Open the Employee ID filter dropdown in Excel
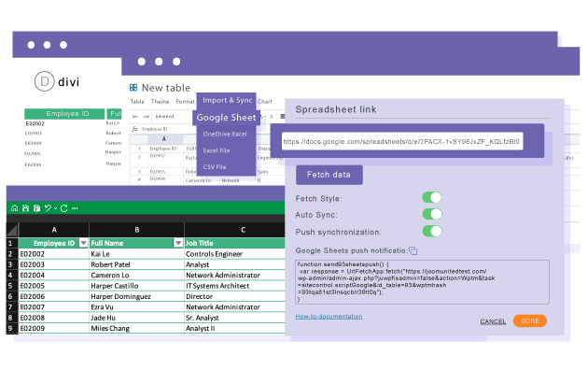The height and width of the screenshot is (370, 588). tap(84, 243)
